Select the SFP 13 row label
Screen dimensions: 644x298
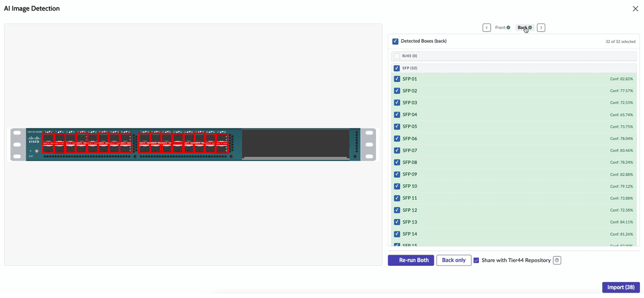pos(410,222)
